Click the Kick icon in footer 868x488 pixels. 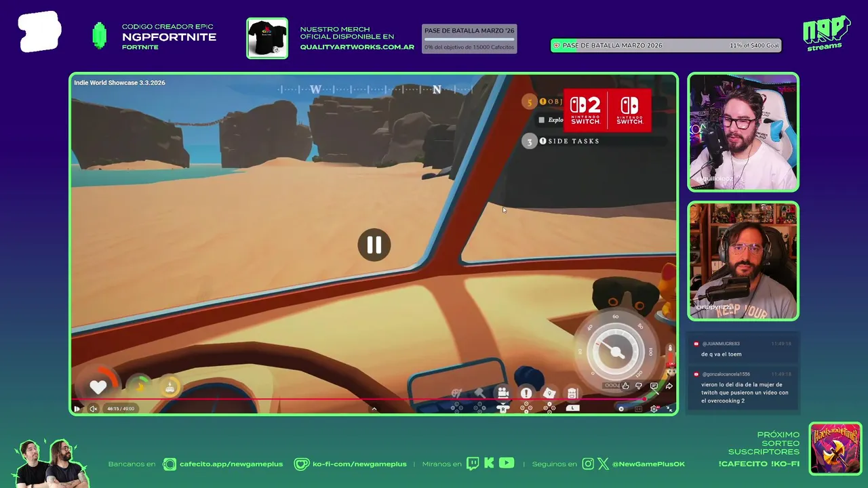tap(489, 464)
